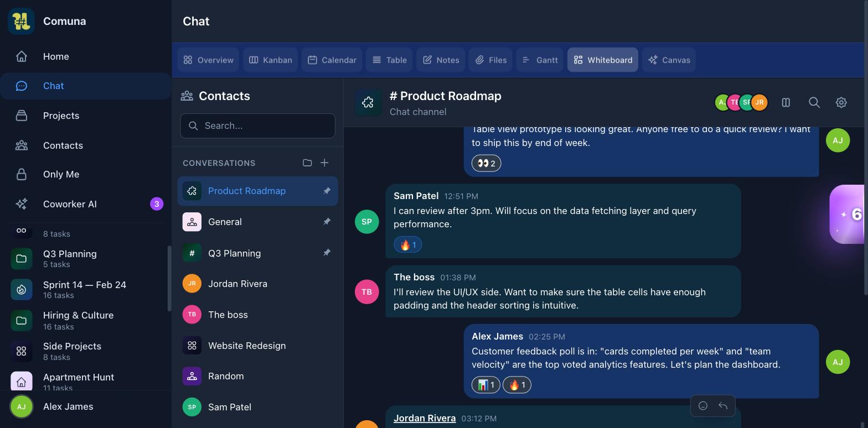Go to Contacts in the sidebar
This screenshot has height=428, width=868.
pos(86,145)
